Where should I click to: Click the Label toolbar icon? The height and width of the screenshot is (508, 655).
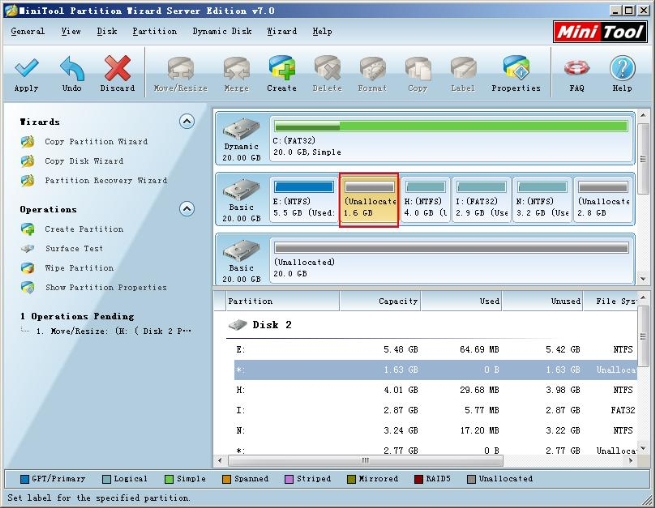463,69
